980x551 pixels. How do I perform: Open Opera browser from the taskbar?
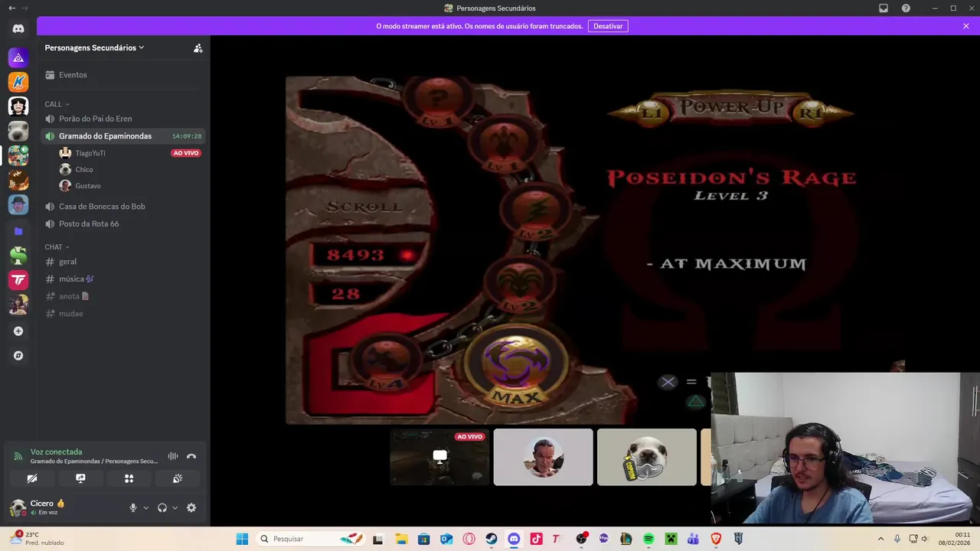(x=469, y=539)
